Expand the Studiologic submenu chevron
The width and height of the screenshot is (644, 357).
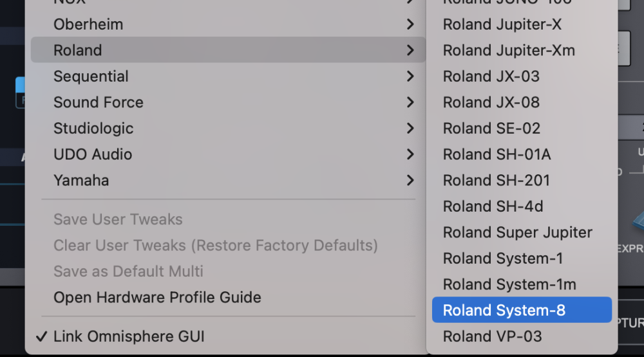click(x=410, y=129)
